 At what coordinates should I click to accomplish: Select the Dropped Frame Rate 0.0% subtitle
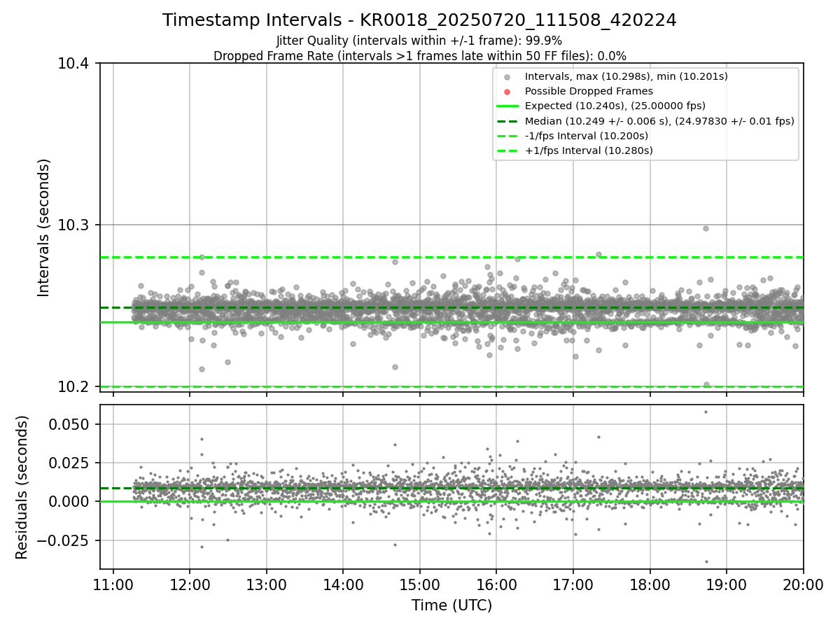pos(419,56)
